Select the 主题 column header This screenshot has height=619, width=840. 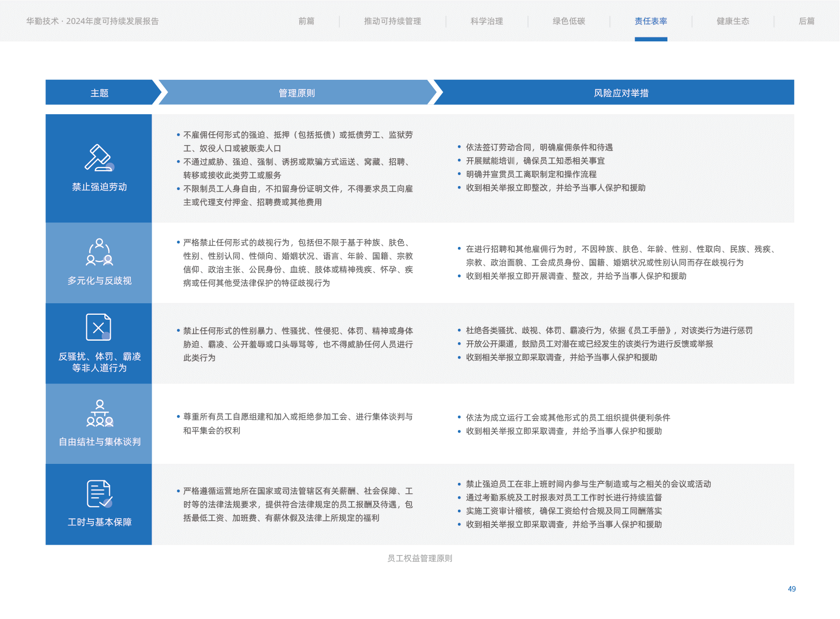pos(99,93)
